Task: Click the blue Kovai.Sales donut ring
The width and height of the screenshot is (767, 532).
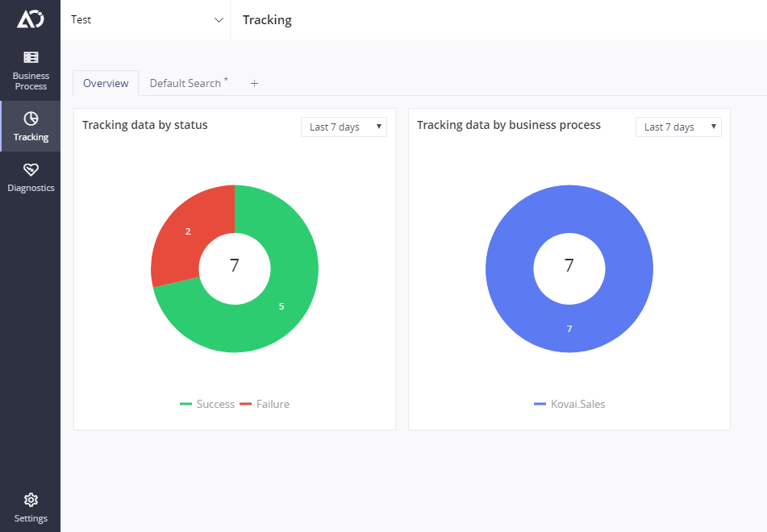Action: tap(569, 329)
